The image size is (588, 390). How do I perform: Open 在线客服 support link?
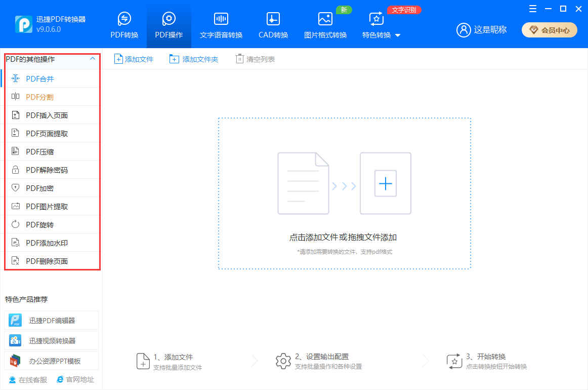click(28, 379)
